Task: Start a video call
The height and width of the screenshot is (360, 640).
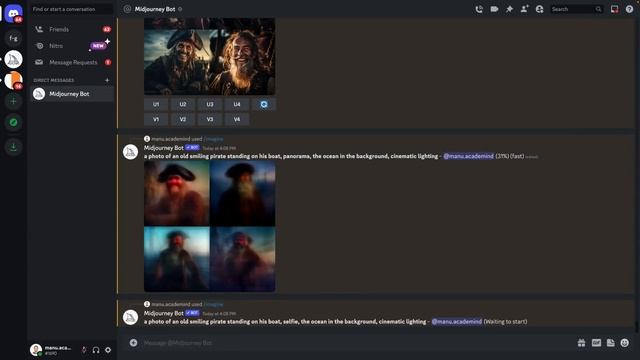Action: (x=494, y=9)
